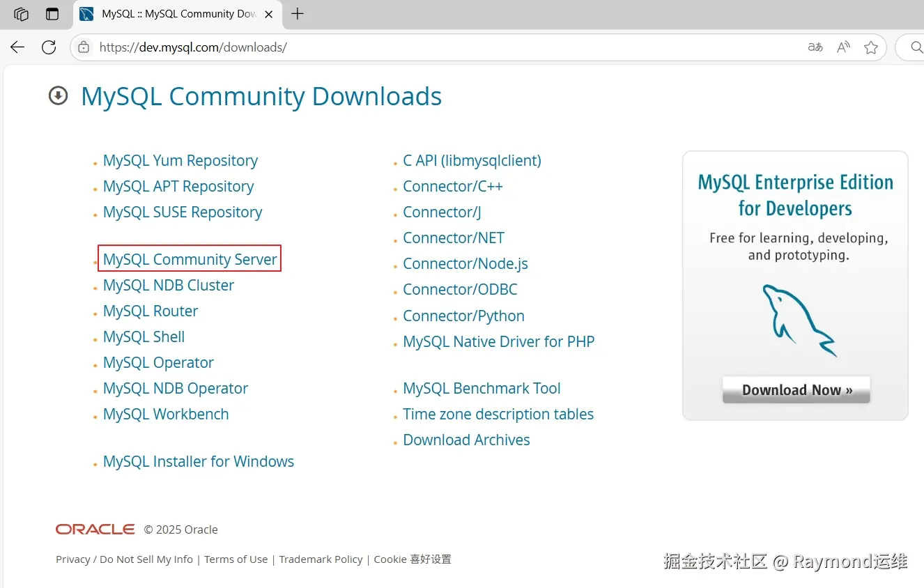924x588 pixels.
Task: Open Download Archives link
Action: [x=466, y=440]
